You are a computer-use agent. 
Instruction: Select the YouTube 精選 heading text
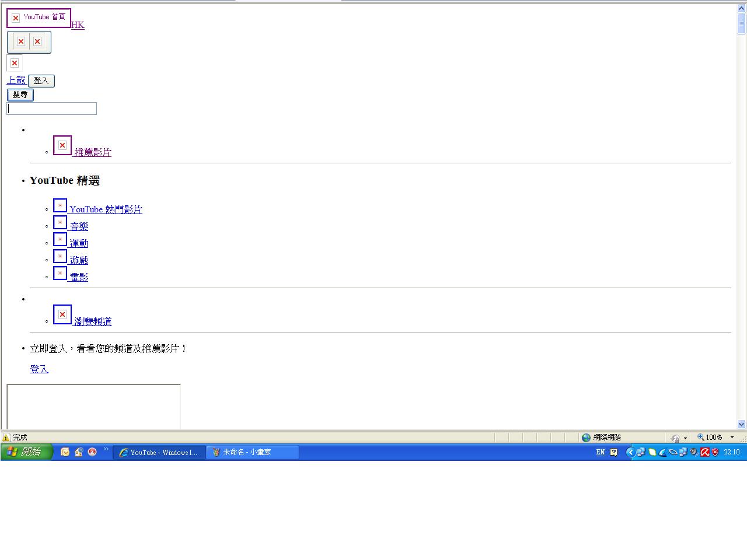coord(65,181)
